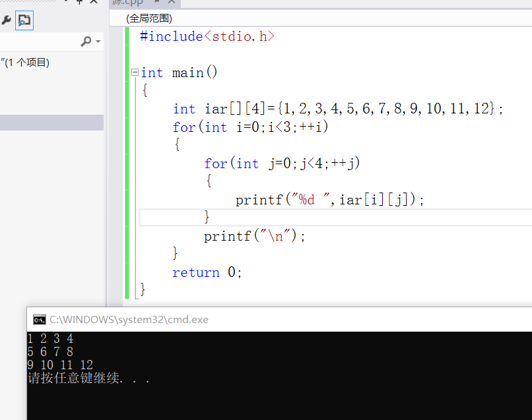This screenshot has height=420, width=532.
Task: Click the iar[][4] array declaration line
Action: click(x=338, y=109)
